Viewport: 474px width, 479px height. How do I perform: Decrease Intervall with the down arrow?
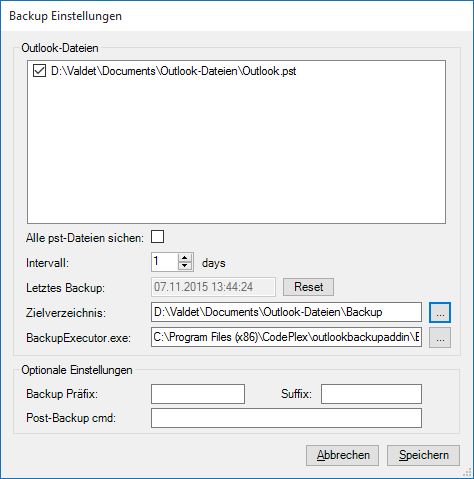[185, 266]
